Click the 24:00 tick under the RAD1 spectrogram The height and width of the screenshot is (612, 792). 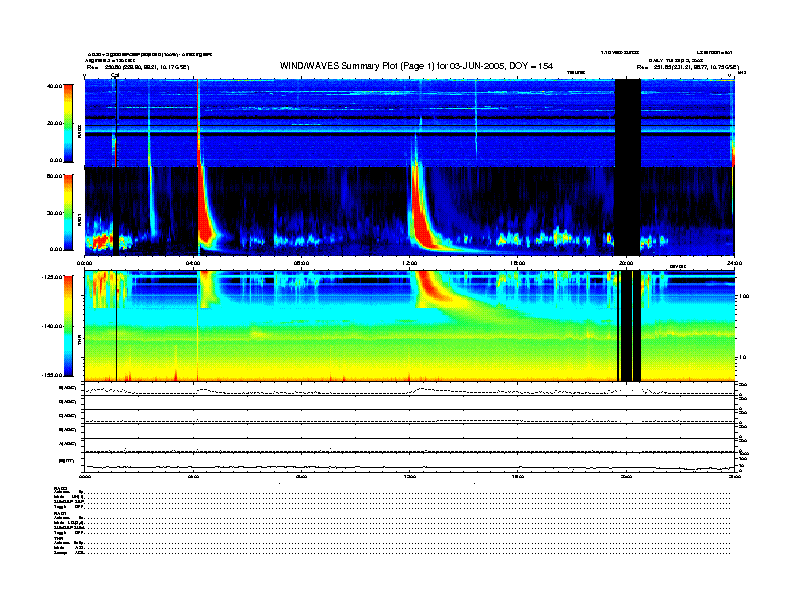click(734, 263)
